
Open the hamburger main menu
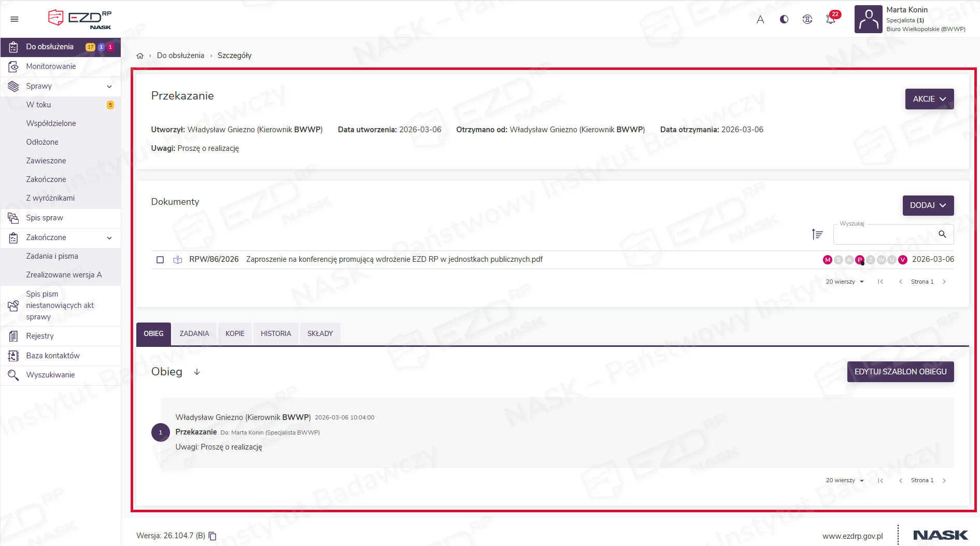15,19
